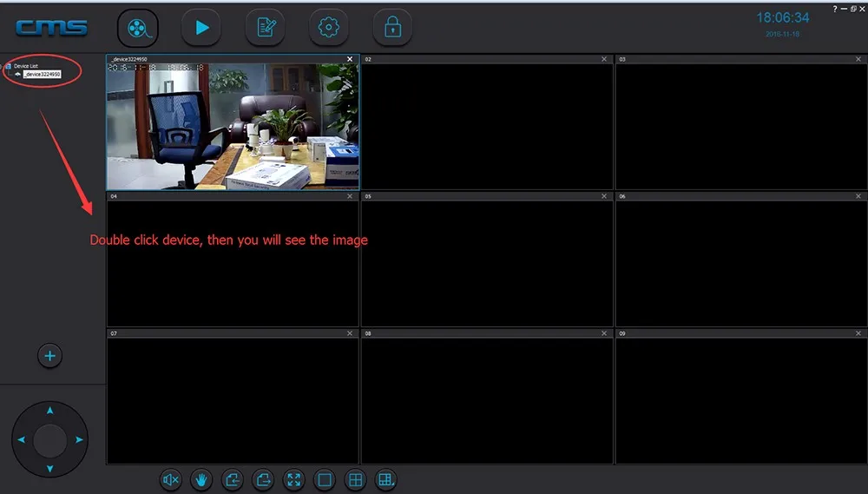Select empty video window 05

486,264
